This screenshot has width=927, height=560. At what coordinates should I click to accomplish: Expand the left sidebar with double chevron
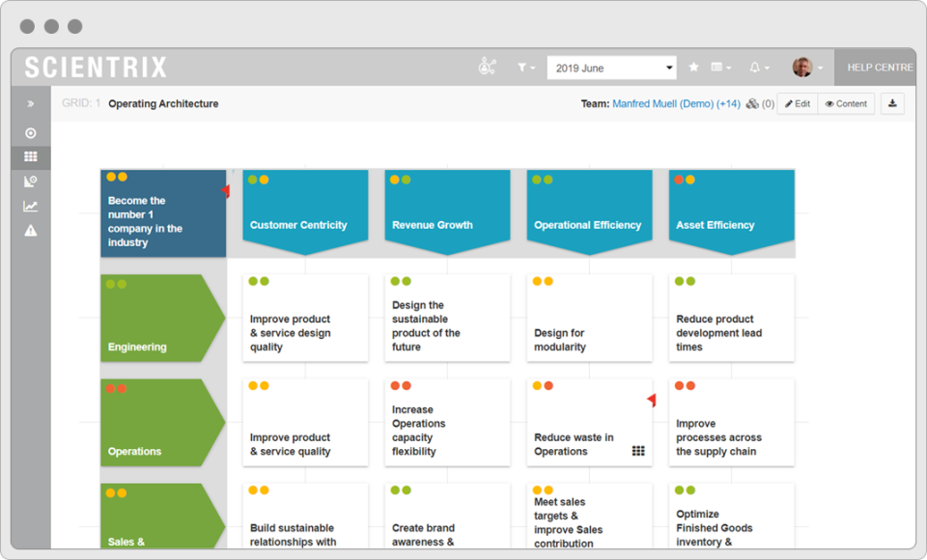tap(31, 103)
